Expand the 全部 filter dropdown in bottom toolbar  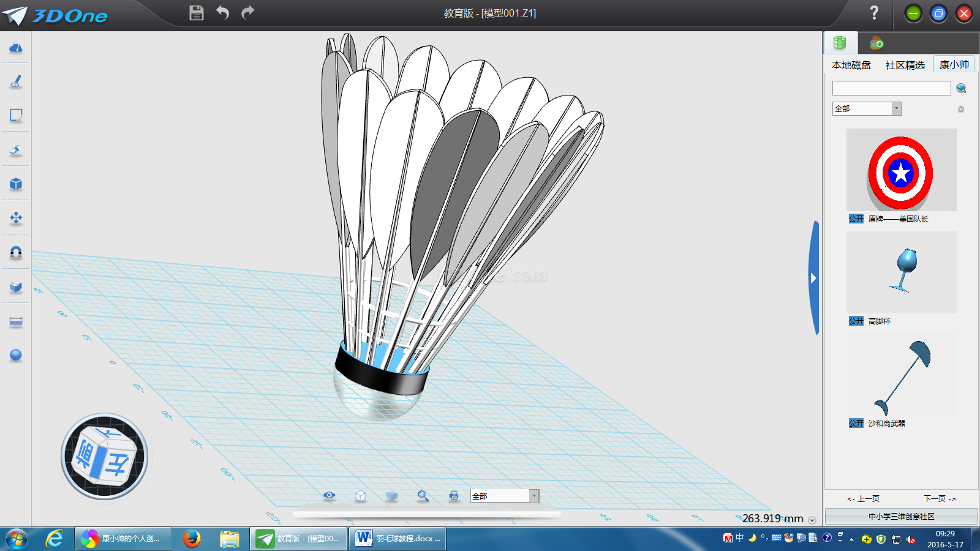coord(534,496)
